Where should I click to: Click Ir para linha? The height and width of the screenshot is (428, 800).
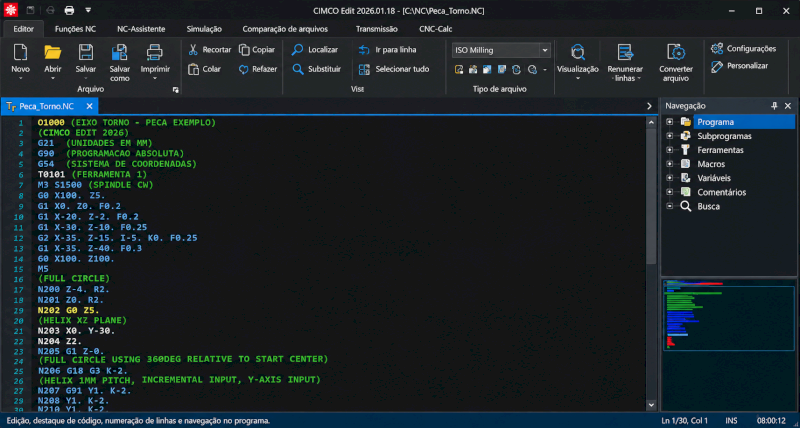coord(387,49)
